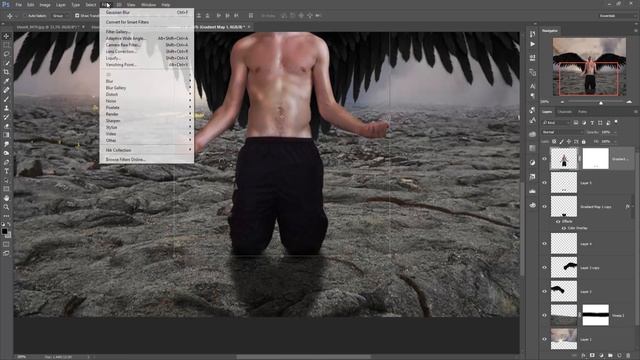
Task: Click the lock all layer attributes icon
Action: point(584,142)
